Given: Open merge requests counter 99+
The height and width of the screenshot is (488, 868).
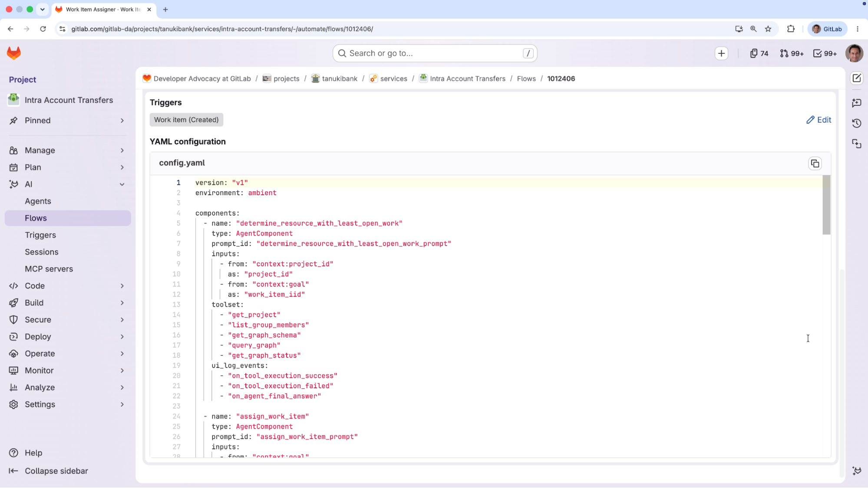Looking at the screenshot, I should (792, 53).
